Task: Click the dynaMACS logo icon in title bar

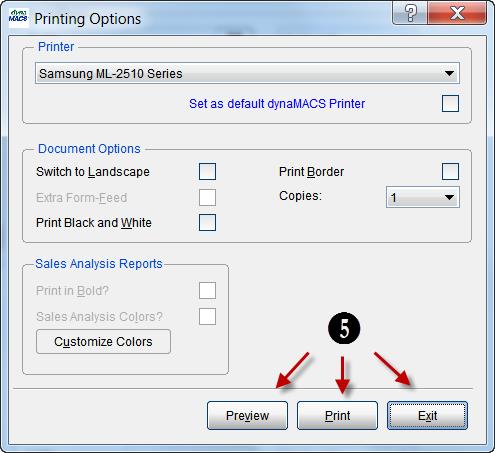Action: 18,18
